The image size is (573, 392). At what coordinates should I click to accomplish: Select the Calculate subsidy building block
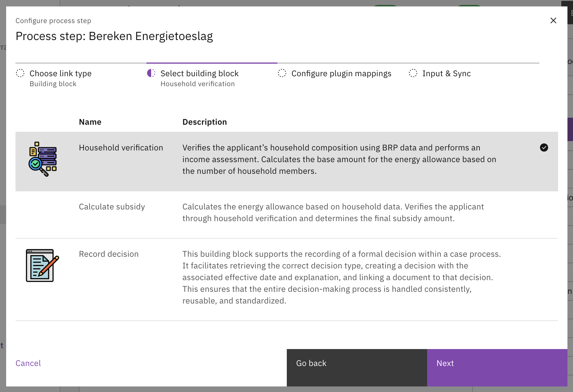(x=112, y=207)
